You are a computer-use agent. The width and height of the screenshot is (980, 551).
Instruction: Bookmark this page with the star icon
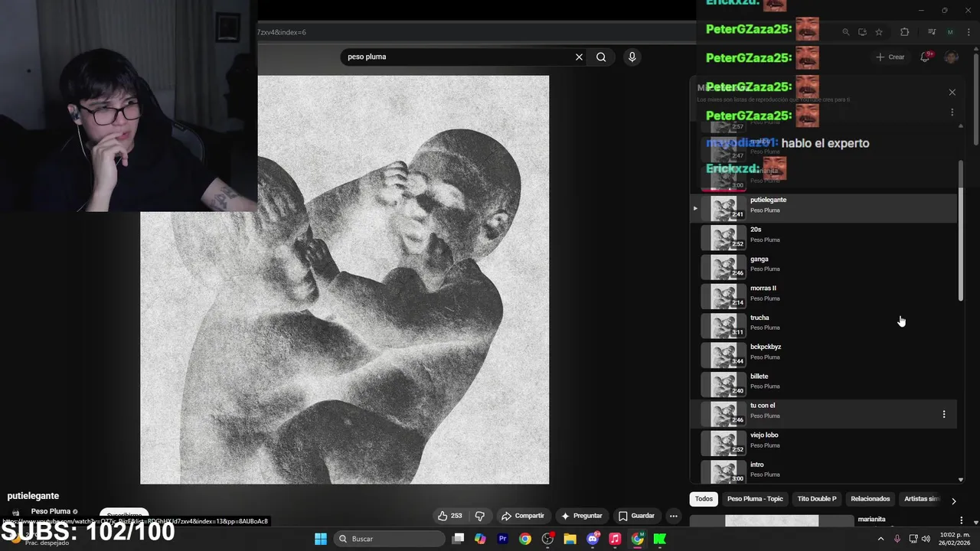click(879, 32)
